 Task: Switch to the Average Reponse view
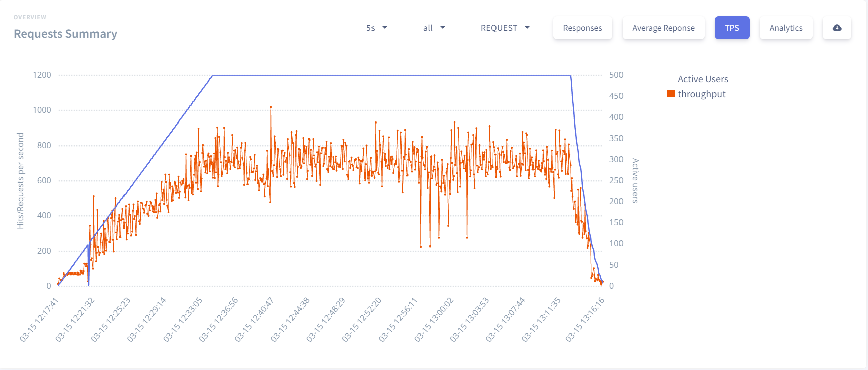pyautogui.click(x=663, y=28)
